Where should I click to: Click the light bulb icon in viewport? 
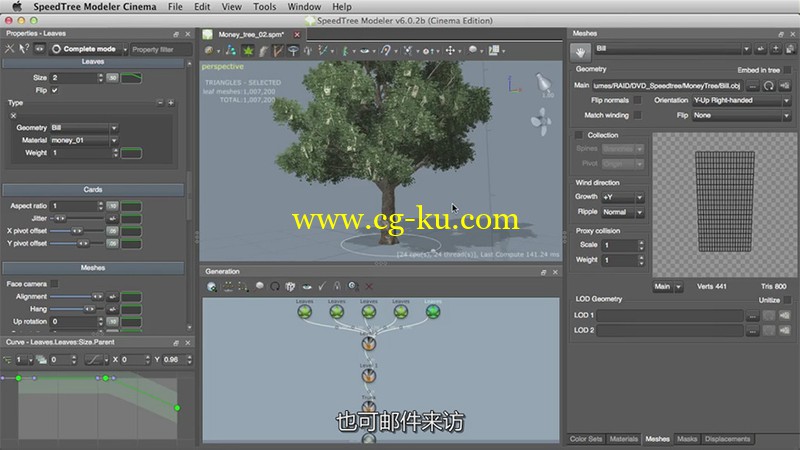(543, 82)
